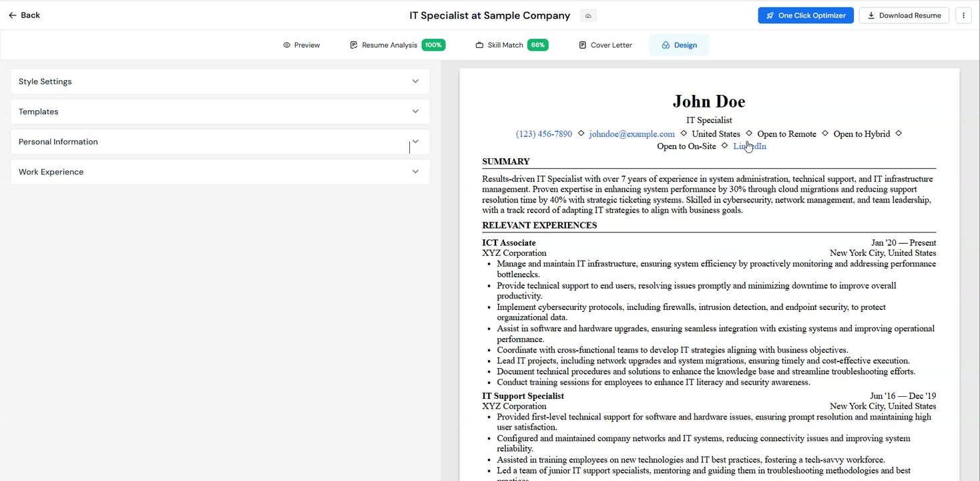This screenshot has width=980, height=481.
Task: Expand the Personal Information chevron
Action: tap(415, 142)
